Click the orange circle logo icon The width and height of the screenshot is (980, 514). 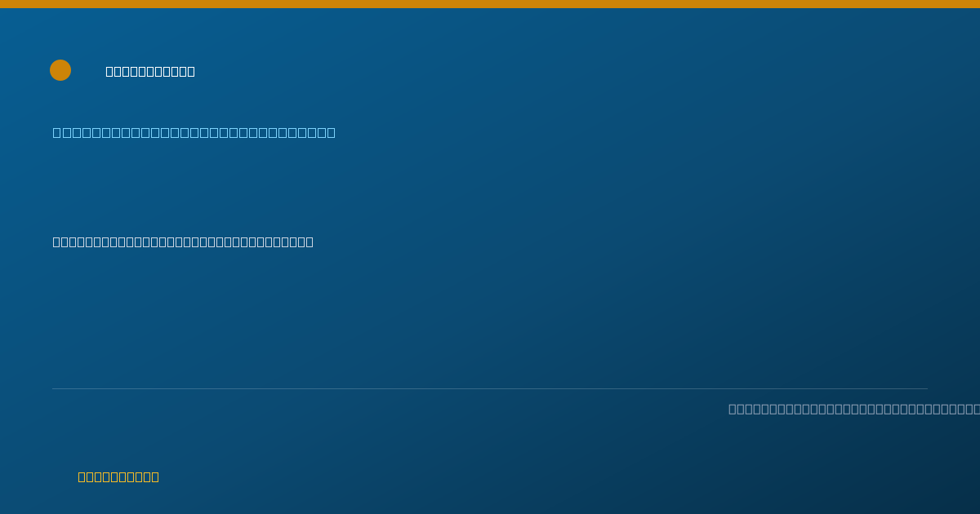(60, 70)
